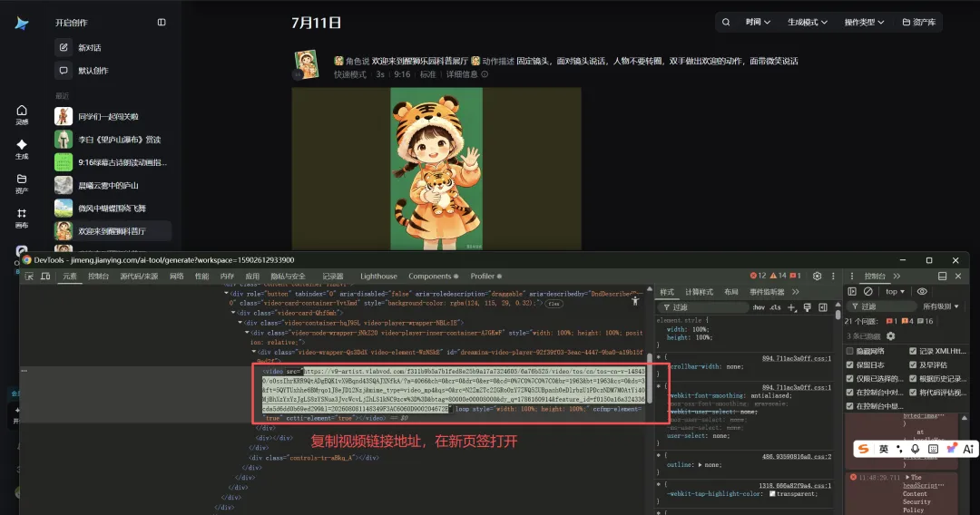The width and height of the screenshot is (980, 515).
Task: Toggle .cls element classes button
Action: pos(775,307)
